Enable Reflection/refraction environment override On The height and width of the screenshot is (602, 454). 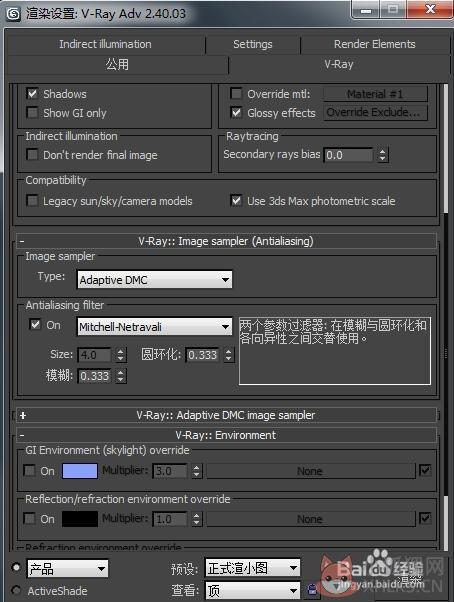click(x=30, y=519)
